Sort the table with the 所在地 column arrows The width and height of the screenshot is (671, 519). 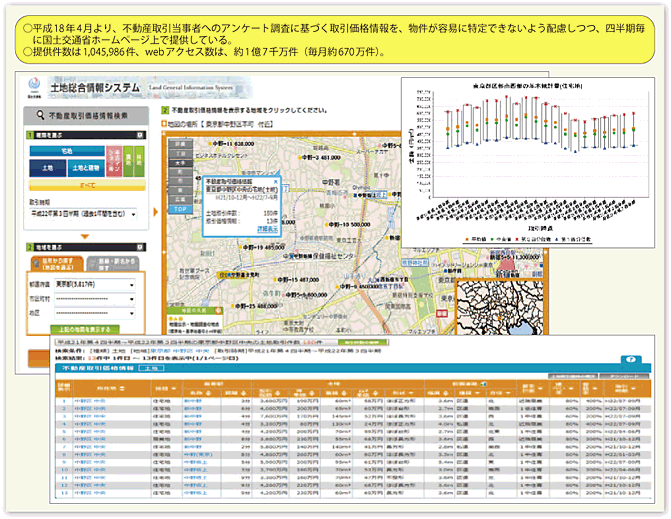pyautogui.click(x=122, y=389)
